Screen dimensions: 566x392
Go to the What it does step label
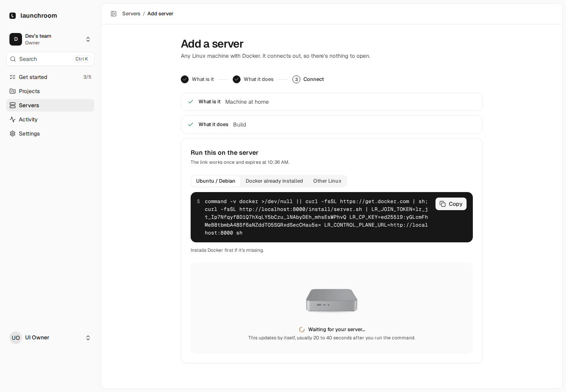click(x=259, y=79)
